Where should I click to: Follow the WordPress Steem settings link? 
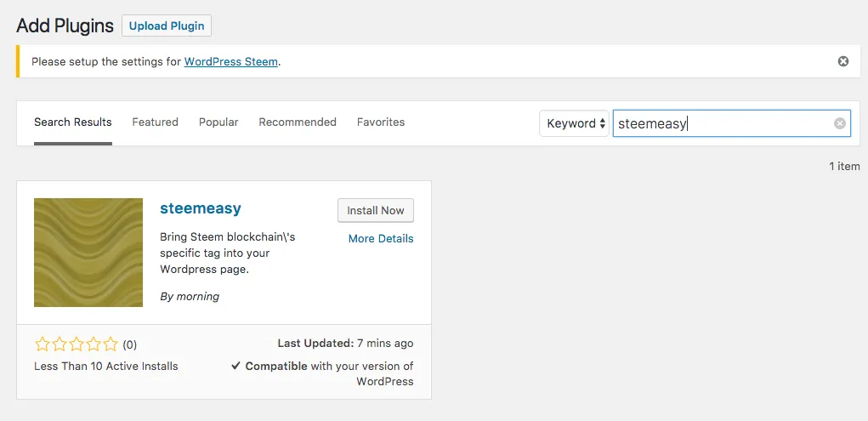(x=230, y=62)
